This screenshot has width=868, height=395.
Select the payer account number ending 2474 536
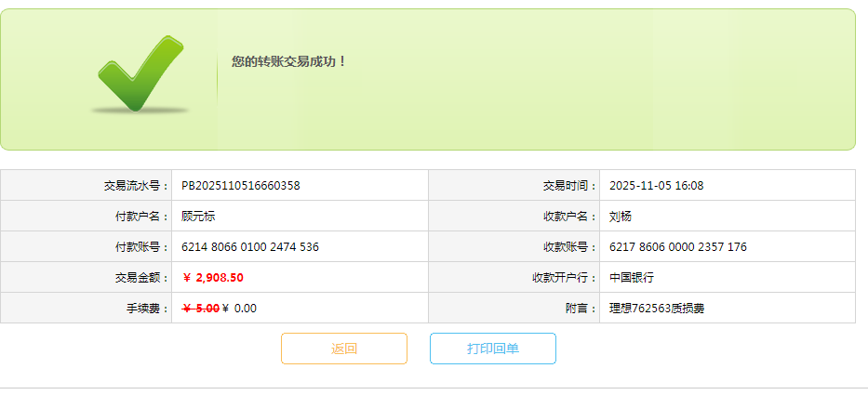[x=250, y=246]
